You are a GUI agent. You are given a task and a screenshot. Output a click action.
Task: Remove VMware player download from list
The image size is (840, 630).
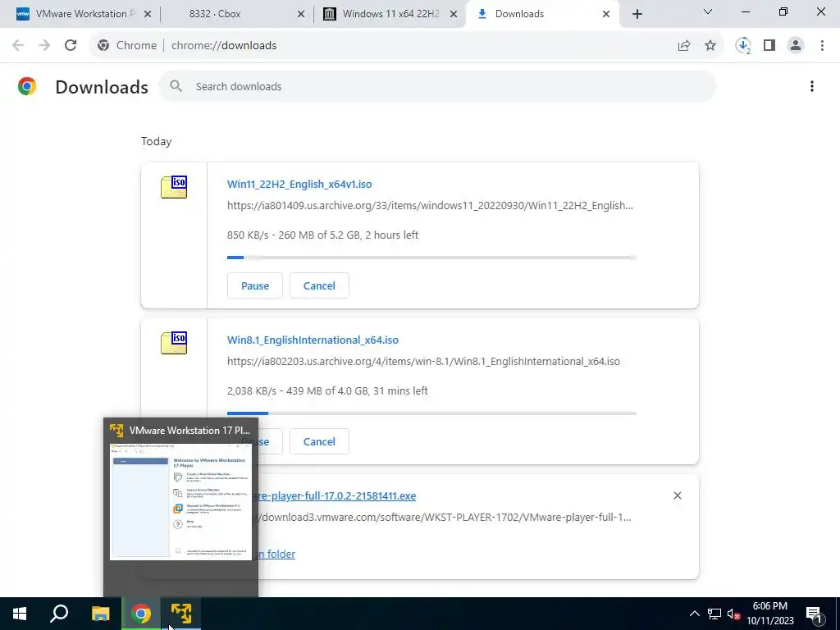(677, 495)
